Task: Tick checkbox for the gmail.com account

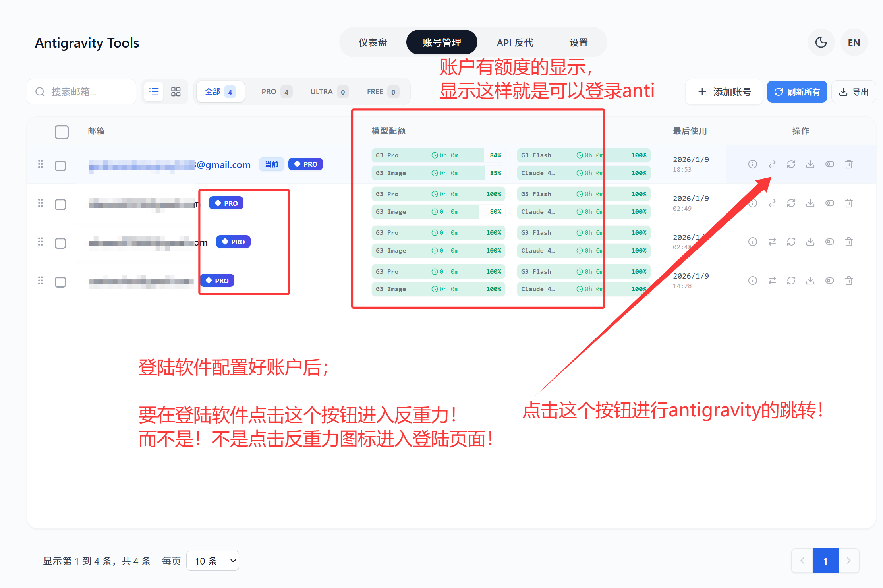Action: point(60,165)
